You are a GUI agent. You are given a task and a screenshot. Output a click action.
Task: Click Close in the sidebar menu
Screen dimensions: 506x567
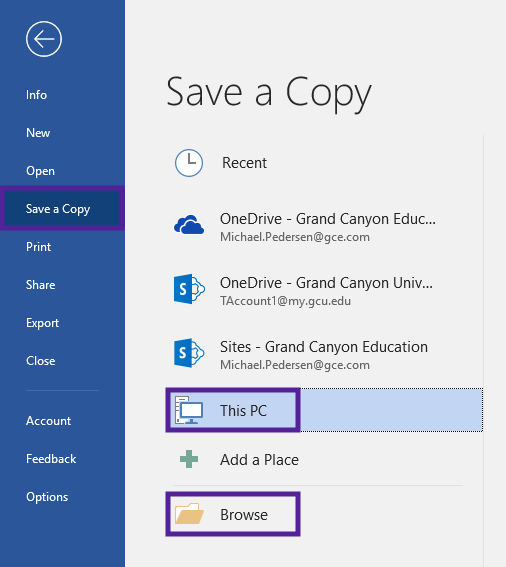pos(41,361)
